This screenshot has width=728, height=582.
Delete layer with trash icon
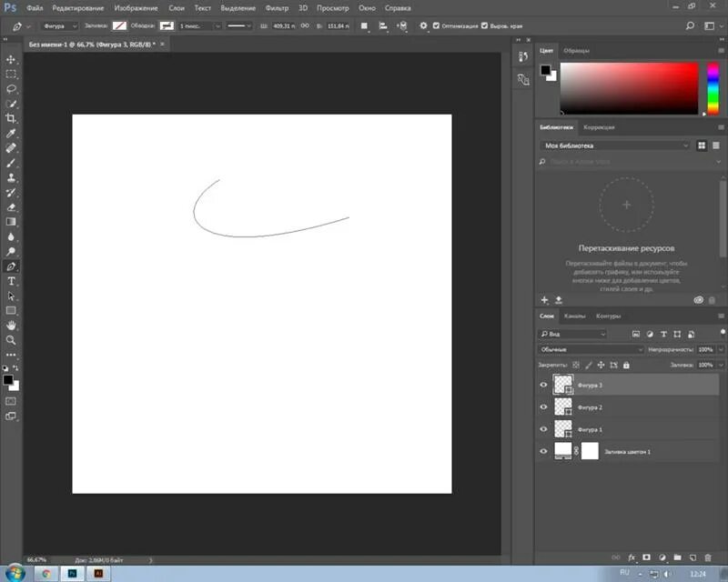(708, 557)
